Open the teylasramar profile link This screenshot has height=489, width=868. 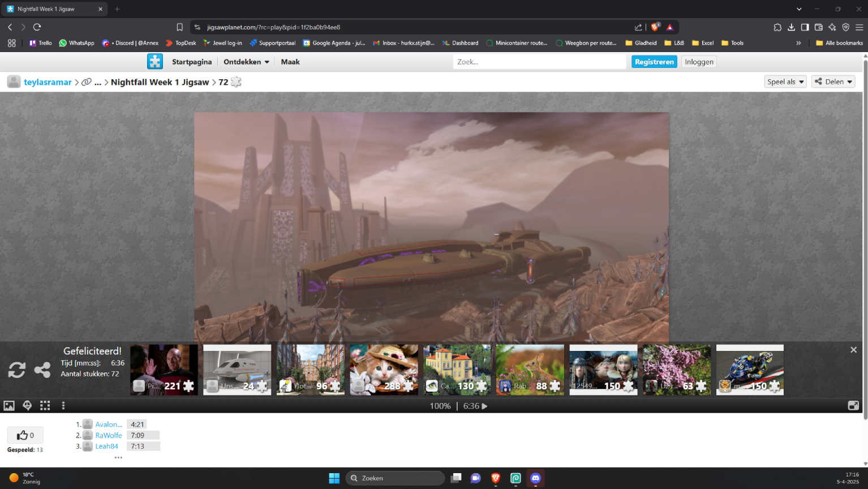tap(48, 82)
